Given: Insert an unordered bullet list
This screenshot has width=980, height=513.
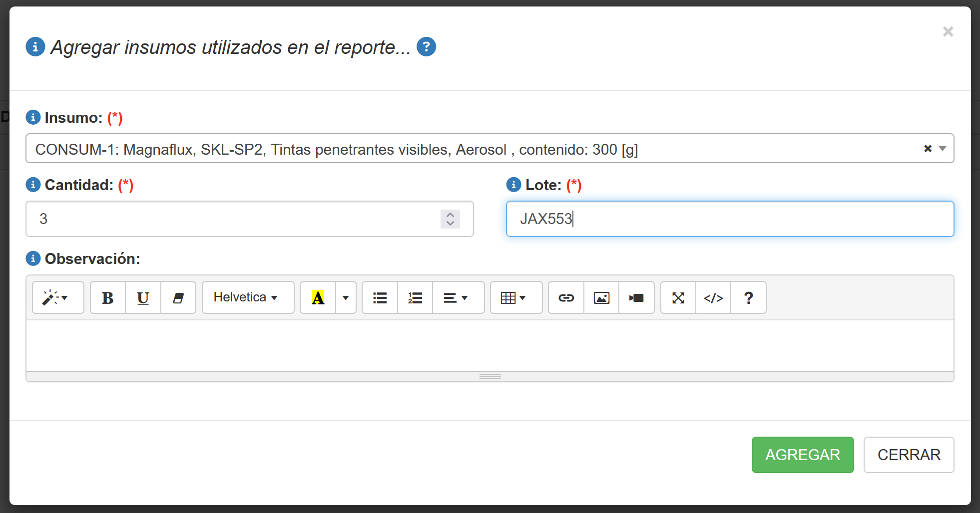Looking at the screenshot, I should click(380, 298).
